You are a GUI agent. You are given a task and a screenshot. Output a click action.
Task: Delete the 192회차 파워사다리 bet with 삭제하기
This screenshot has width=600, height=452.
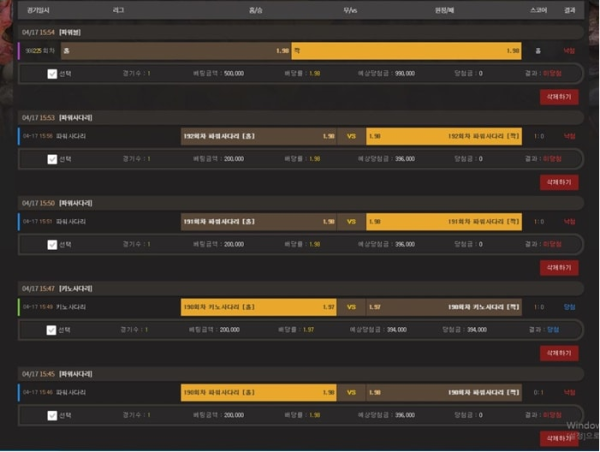point(558,182)
